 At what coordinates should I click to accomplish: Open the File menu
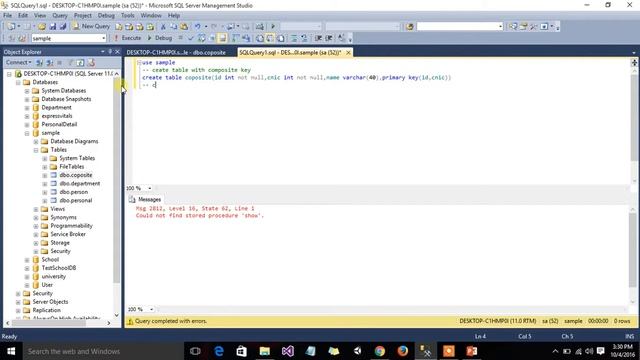click(7, 16)
